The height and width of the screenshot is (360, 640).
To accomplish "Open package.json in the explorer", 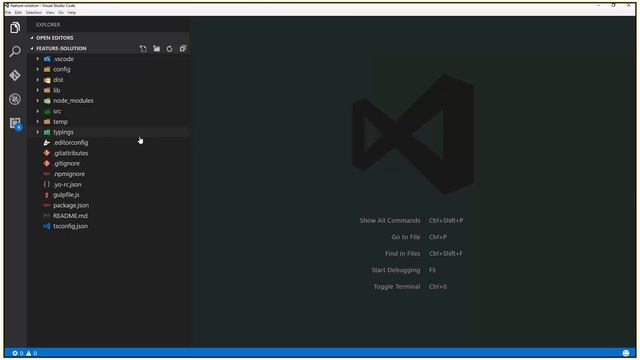I will [109, 205].
